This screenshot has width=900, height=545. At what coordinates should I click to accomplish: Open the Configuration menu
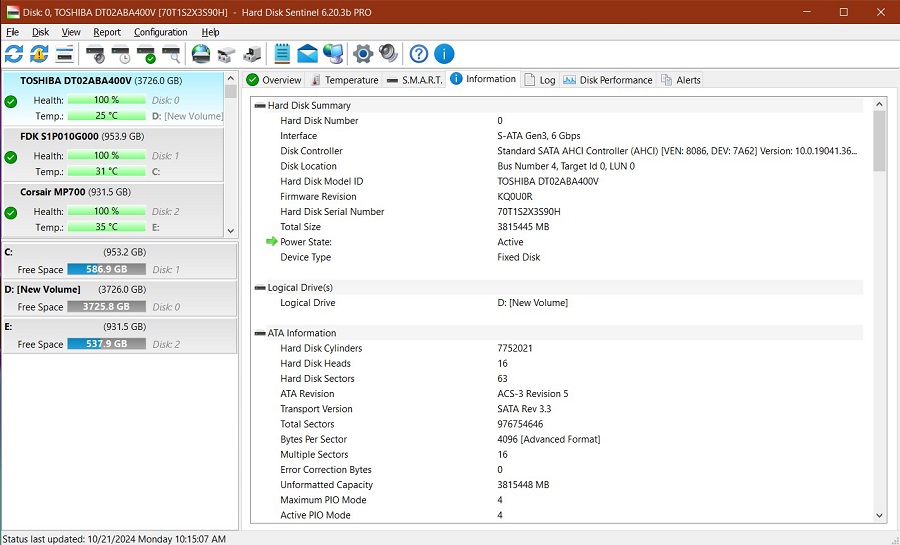point(160,32)
